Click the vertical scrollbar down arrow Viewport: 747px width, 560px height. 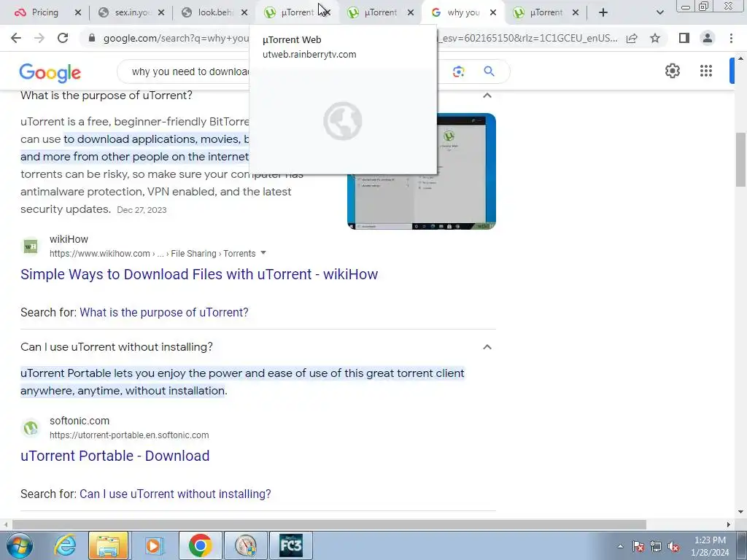740,512
